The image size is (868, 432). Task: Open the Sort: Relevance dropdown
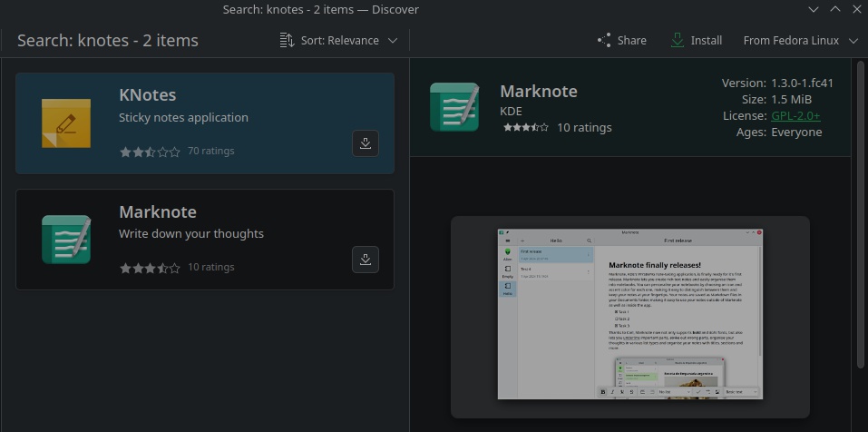338,41
